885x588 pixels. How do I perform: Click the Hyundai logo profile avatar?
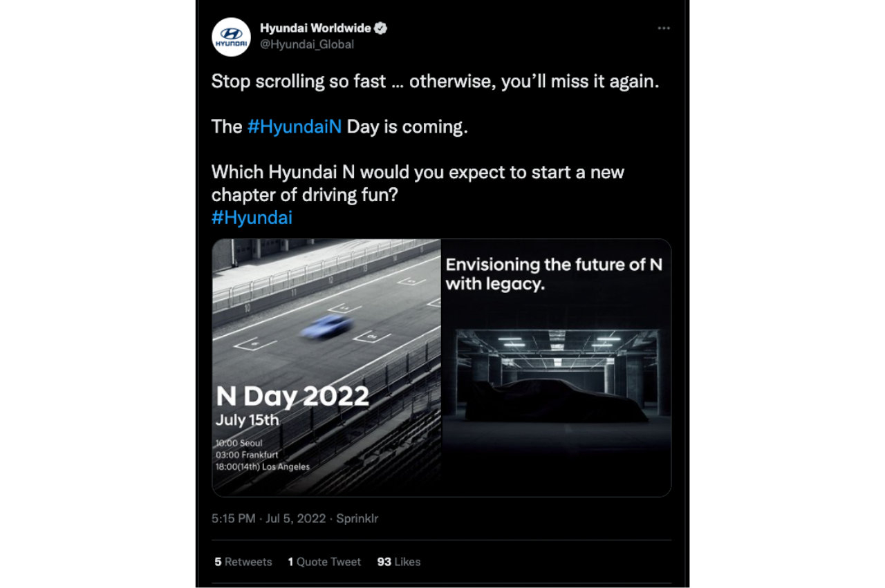click(231, 37)
